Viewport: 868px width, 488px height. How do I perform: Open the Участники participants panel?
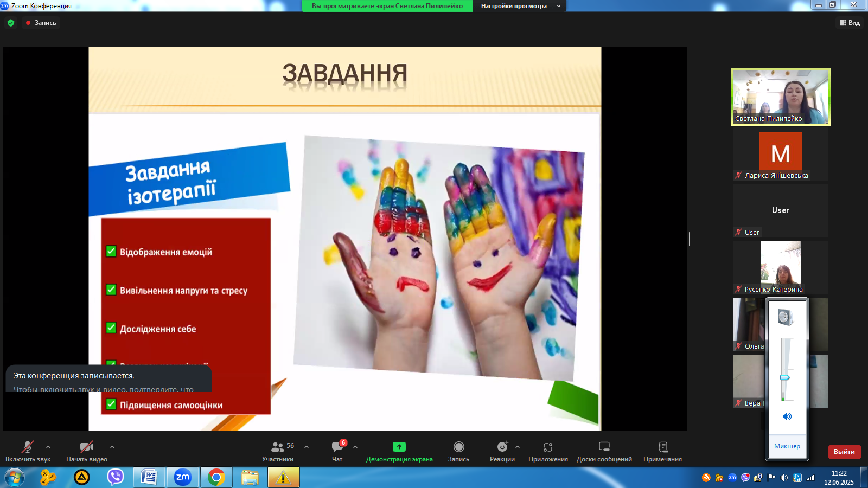click(278, 451)
